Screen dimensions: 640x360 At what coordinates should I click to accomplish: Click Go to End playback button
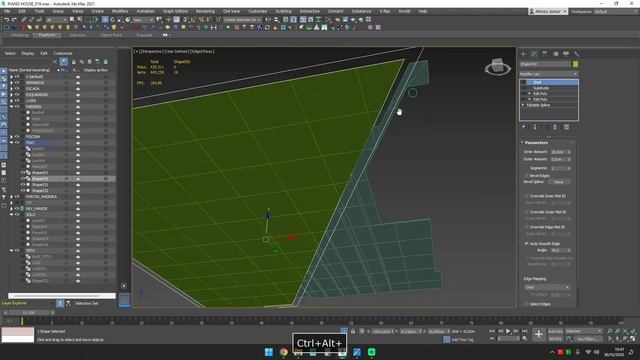(x=524, y=331)
